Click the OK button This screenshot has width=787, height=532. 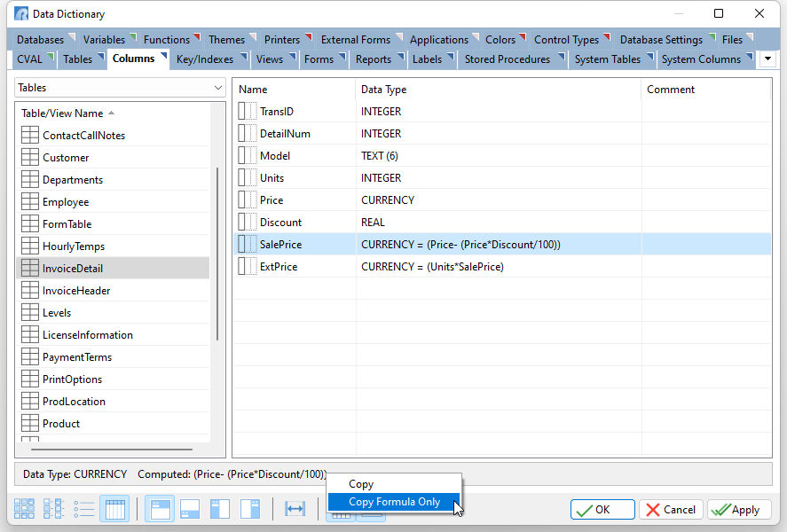pyautogui.click(x=602, y=510)
